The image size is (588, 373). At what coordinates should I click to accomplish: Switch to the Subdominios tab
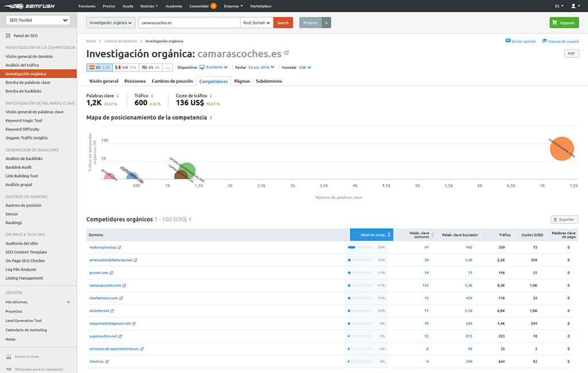click(x=269, y=81)
